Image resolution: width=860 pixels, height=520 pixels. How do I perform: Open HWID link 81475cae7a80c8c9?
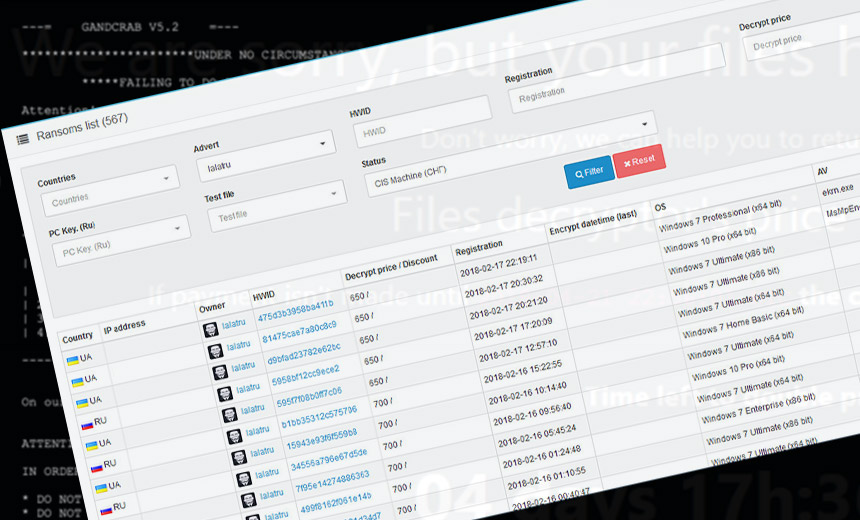coord(299,332)
